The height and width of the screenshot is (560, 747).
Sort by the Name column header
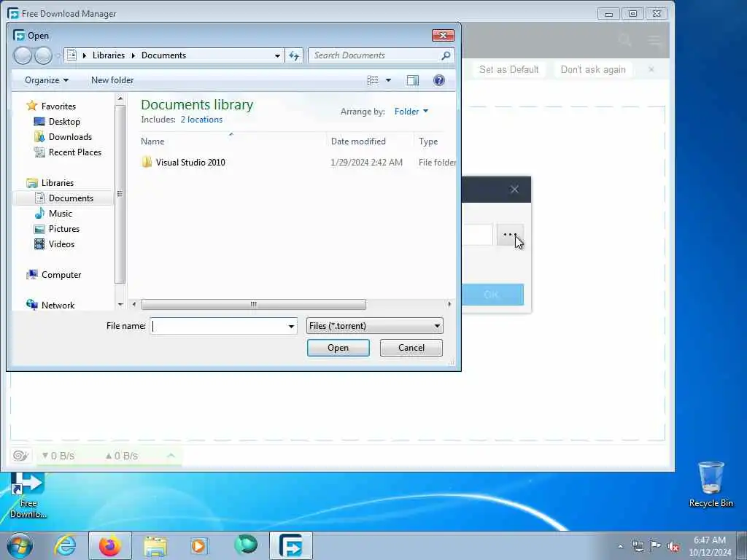click(x=152, y=141)
